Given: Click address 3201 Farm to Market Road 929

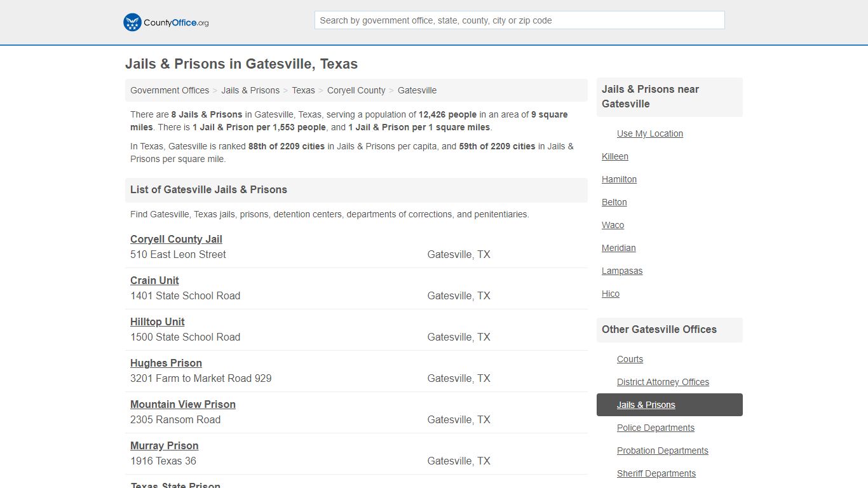Looking at the screenshot, I should point(201,378).
